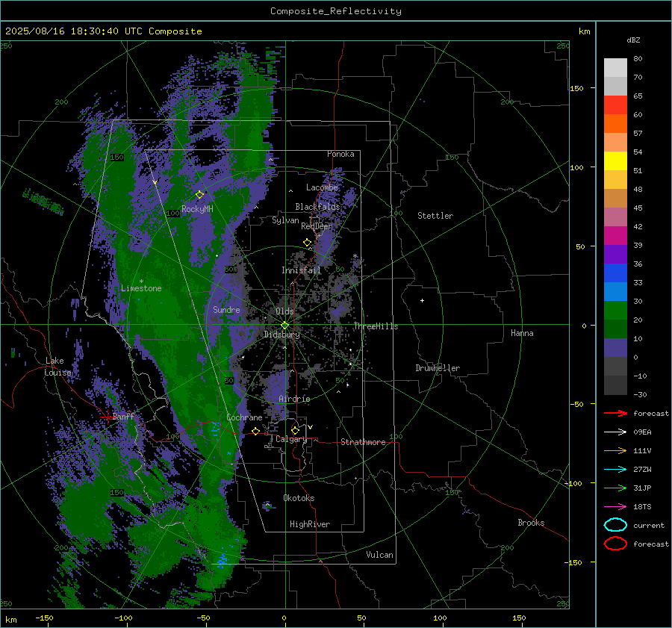Screen dimensions: 672x628
Task: Click the bright green swatch below 30 dBZ
Action: (615, 311)
